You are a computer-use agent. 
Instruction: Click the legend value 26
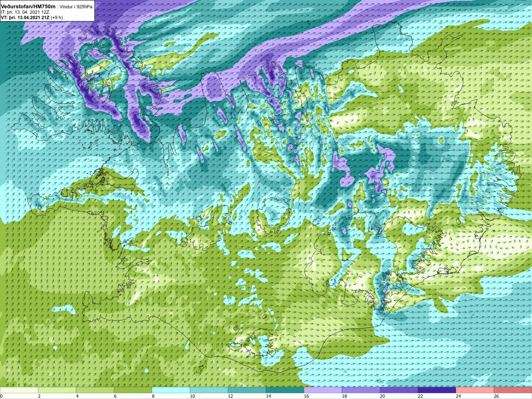tap(496, 396)
